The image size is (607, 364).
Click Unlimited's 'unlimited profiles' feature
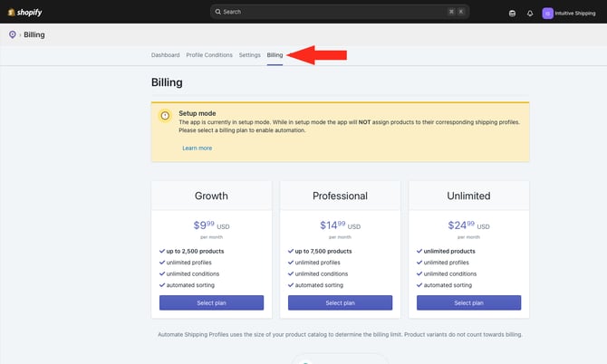tap(446, 263)
